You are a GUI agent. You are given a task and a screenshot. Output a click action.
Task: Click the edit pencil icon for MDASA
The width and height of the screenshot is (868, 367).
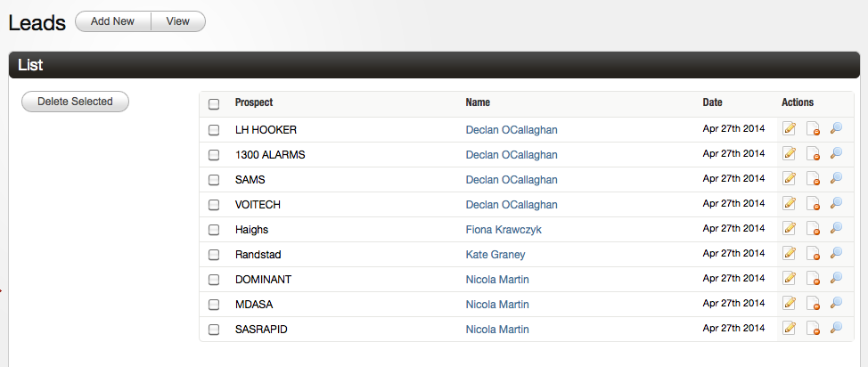click(790, 304)
